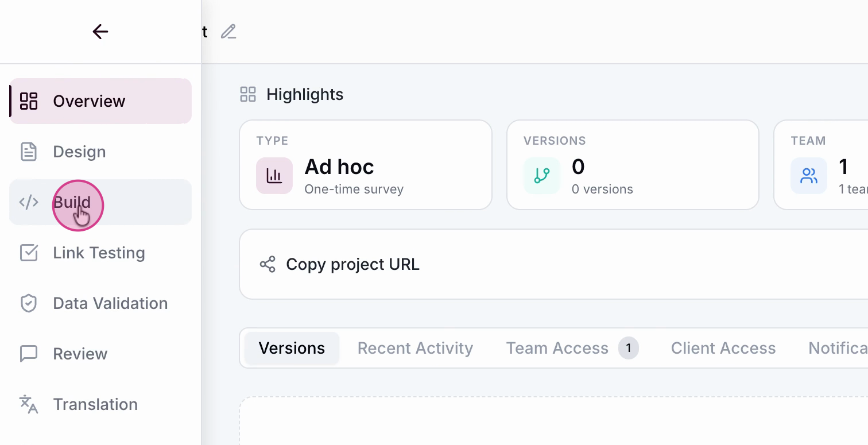Click the Highlights section grid icon
The image size is (868, 445).
248,95
